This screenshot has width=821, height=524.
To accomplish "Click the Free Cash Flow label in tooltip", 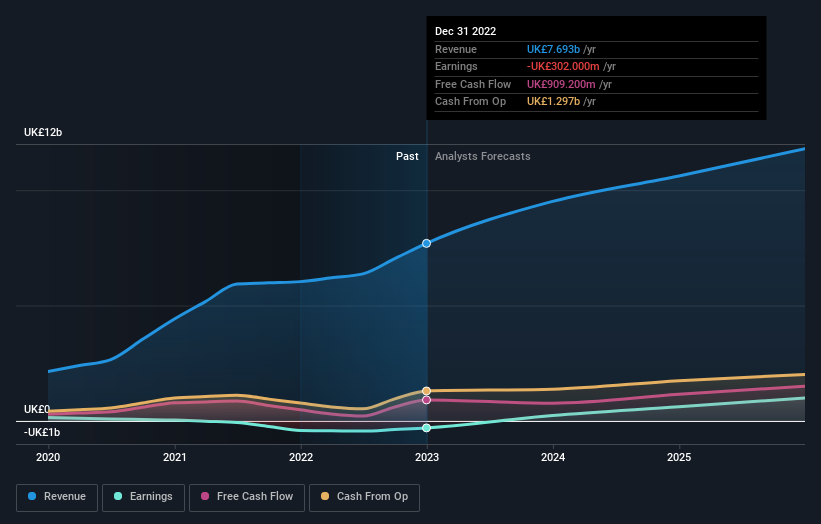I will click(473, 84).
